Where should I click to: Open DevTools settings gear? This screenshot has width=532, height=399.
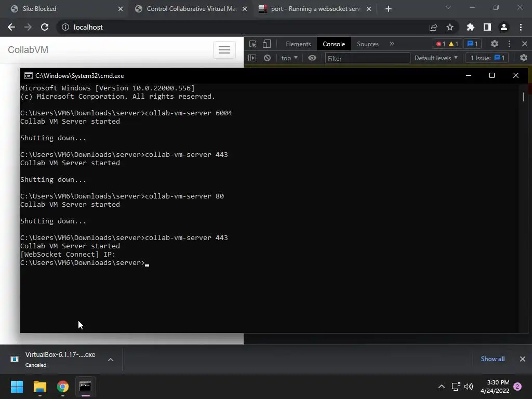pos(495,44)
